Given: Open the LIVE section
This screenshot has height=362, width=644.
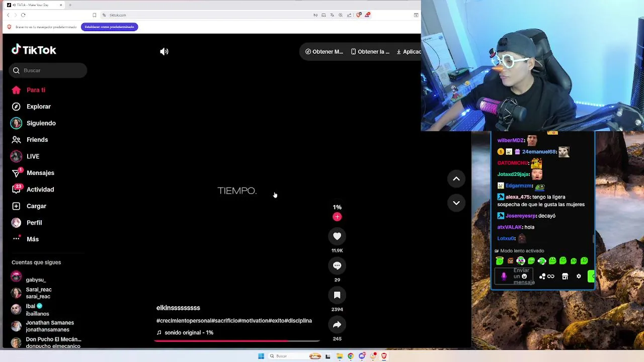Looking at the screenshot, I should (x=25, y=156).
